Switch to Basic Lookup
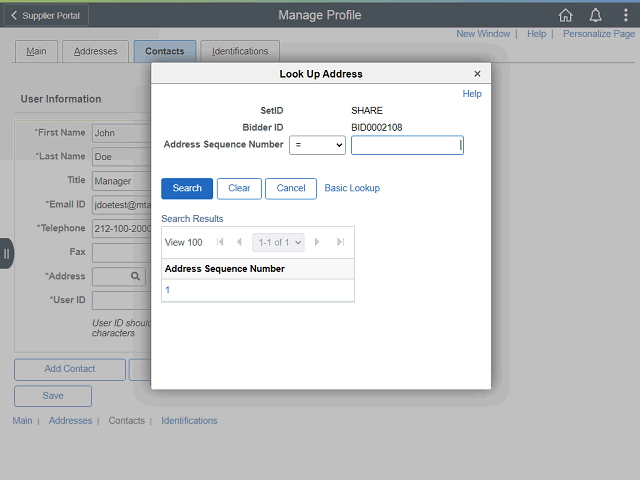The height and width of the screenshot is (480, 640). (x=352, y=188)
